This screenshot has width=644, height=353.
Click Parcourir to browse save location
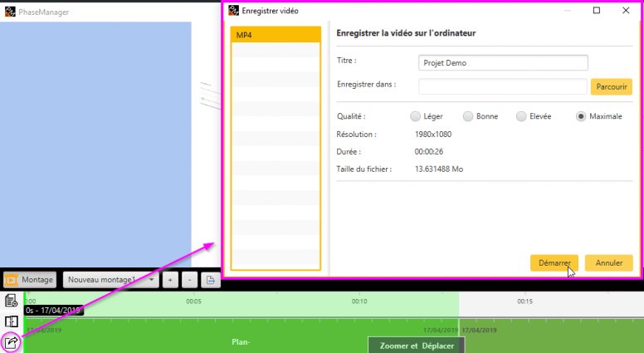point(611,86)
